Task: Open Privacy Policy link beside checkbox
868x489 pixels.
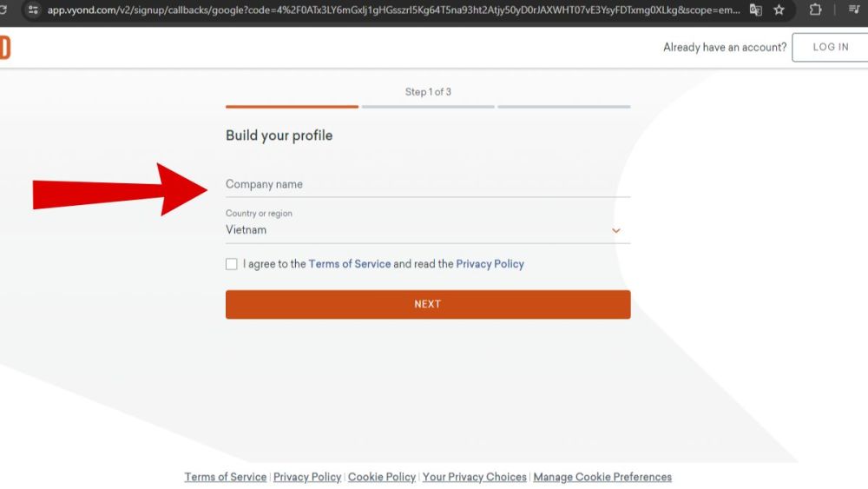Action: point(490,264)
